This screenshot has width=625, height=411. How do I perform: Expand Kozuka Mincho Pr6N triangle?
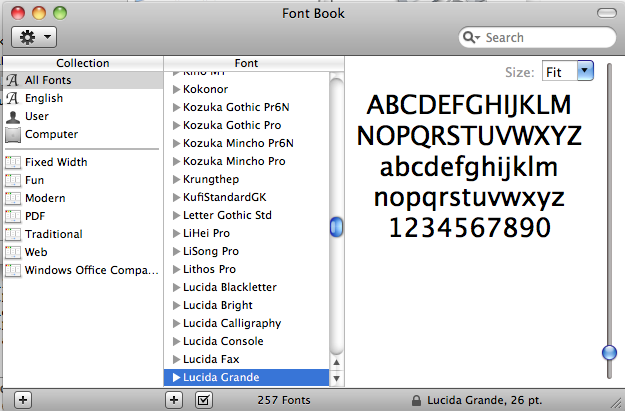point(176,143)
